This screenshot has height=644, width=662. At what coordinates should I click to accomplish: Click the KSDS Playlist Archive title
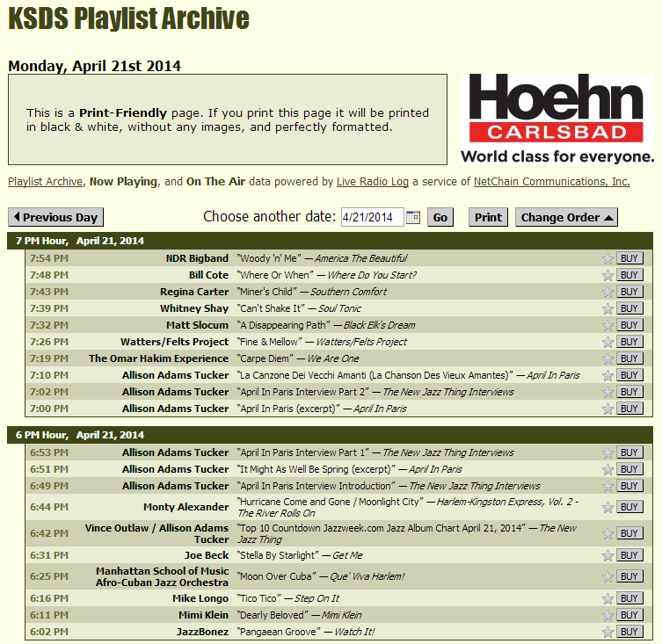(x=128, y=18)
